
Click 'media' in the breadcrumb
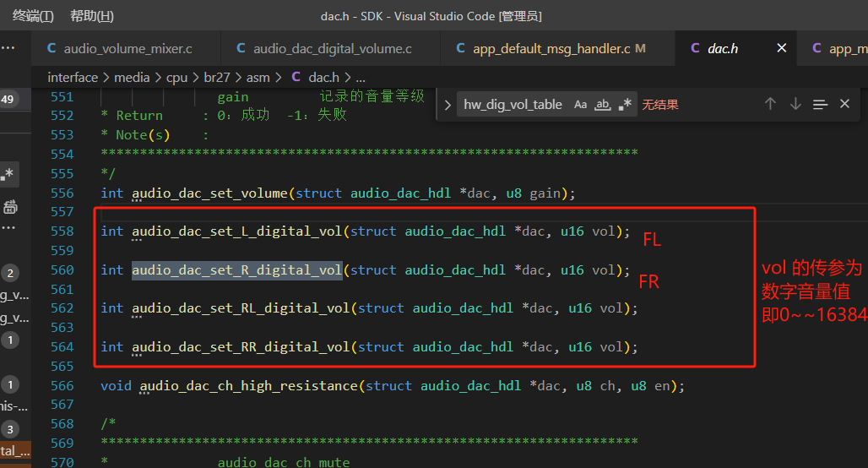click(132, 78)
